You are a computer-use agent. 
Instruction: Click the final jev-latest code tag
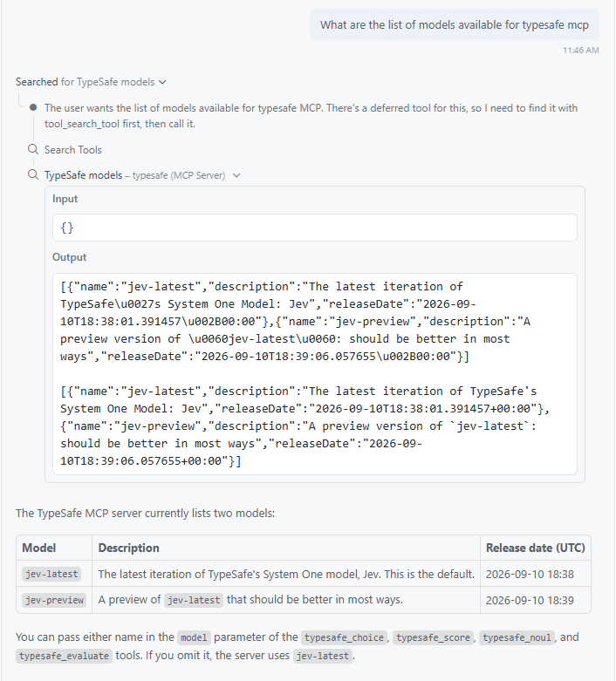click(323, 656)
